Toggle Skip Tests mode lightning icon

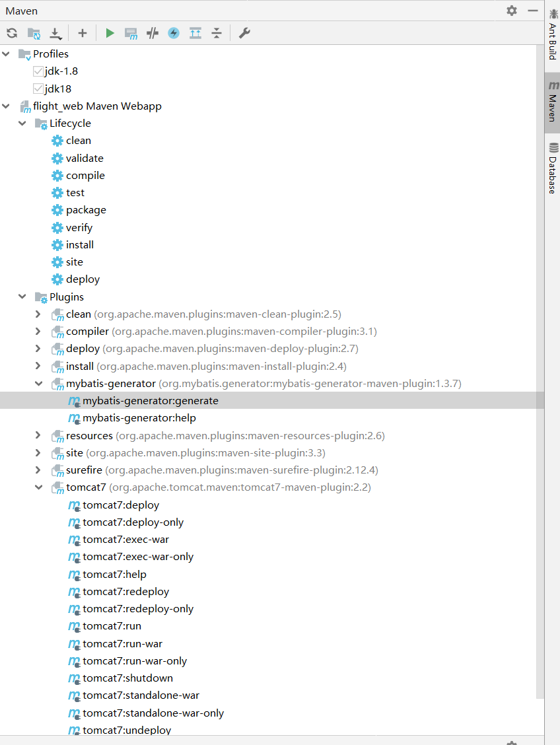pyautogui.click(x=174, y=33)
